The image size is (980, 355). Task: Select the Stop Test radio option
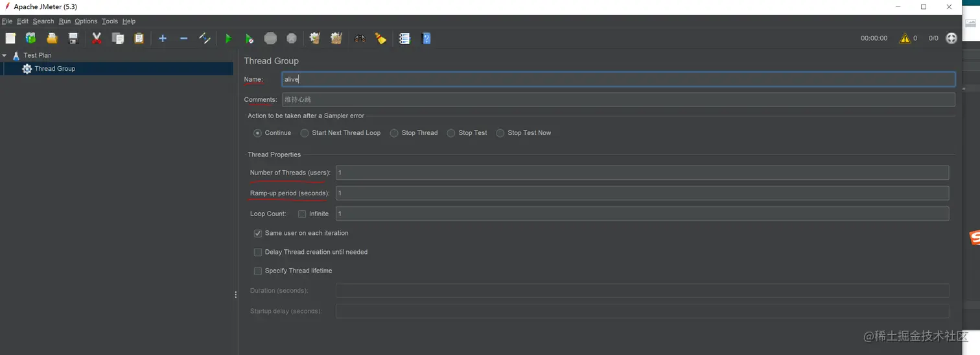tap(451, 132)
